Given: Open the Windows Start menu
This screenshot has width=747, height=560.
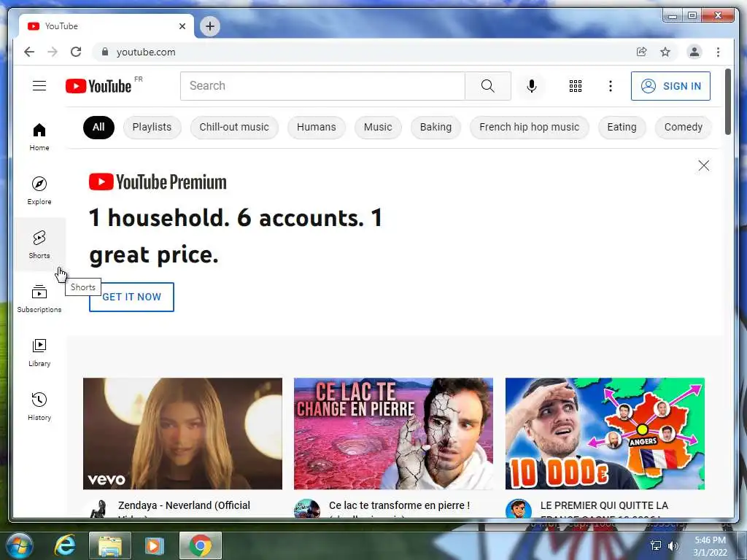Looking at the screenshot, I should (19, 545).
